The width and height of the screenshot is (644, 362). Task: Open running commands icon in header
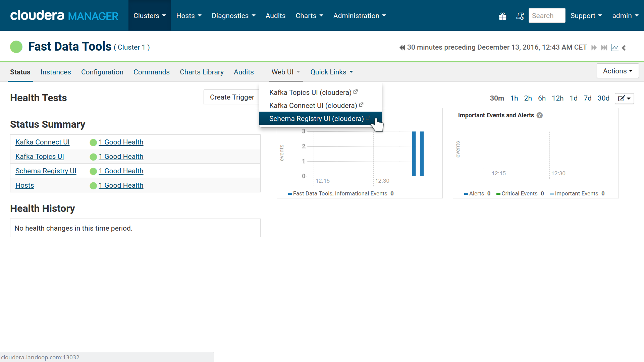coord(520,16)
